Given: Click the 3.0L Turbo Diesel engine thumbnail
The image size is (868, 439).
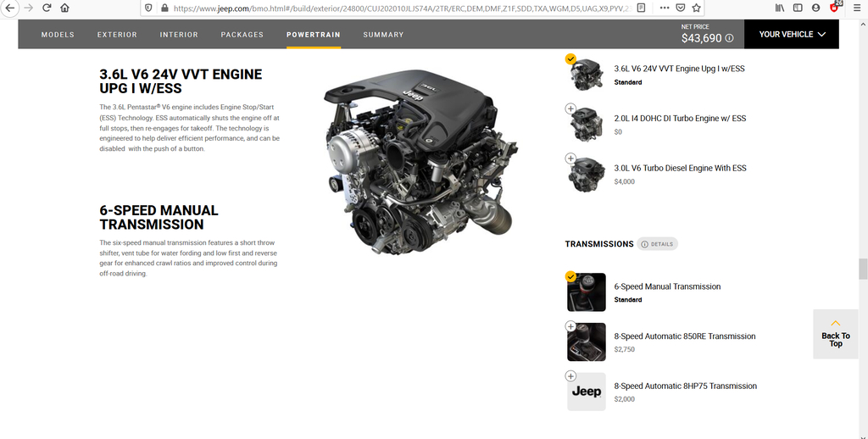Looking at the screenshot, I should pos(587,175).
